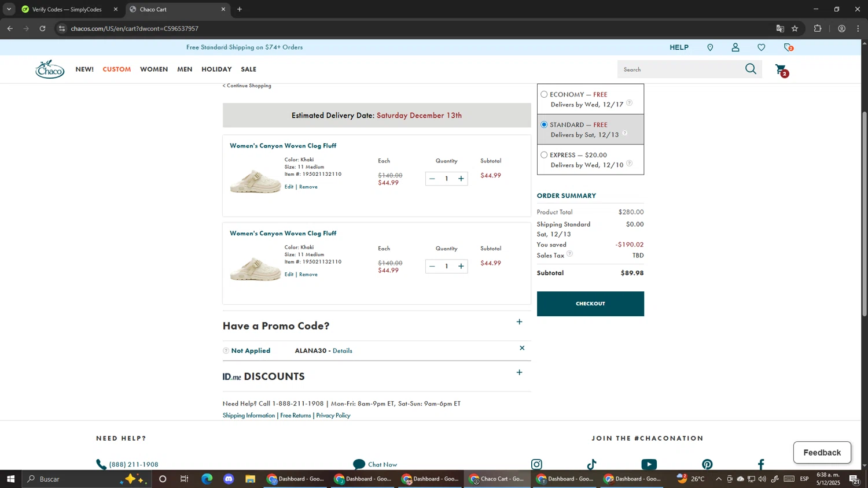
Task: Open the Windows notification center
Action: click(854, 479)
